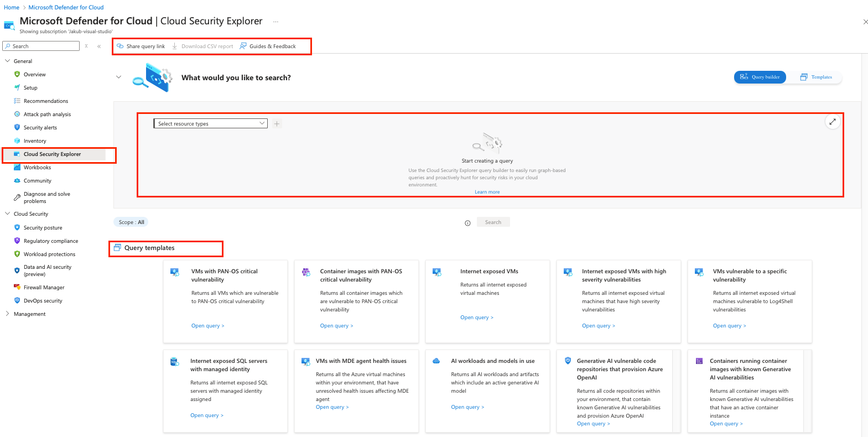Go to Recommendations

point(46,101)
